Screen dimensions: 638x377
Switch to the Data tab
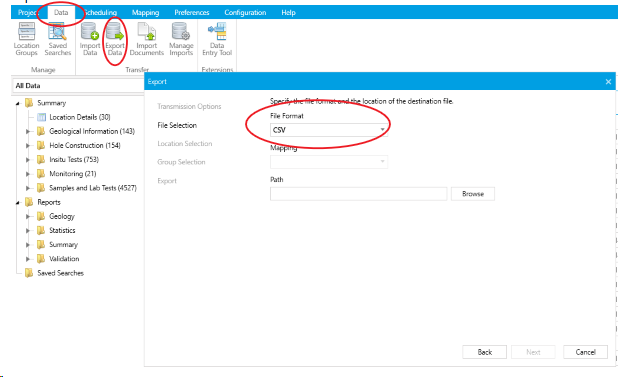(x=61, y=13)
